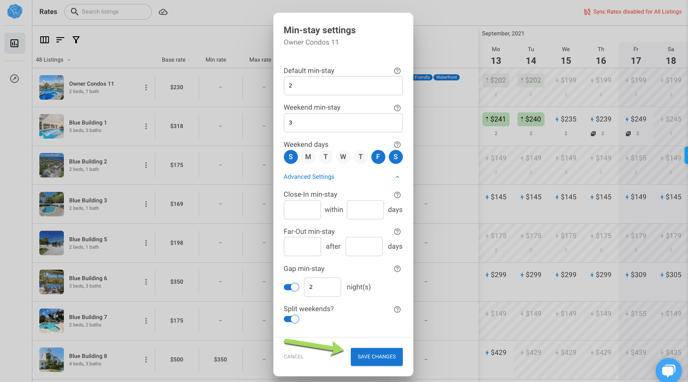The width and height of the screenshot is (688, 382).
Task: Collapse the Advanced Settings section
Action: point(397,177)
